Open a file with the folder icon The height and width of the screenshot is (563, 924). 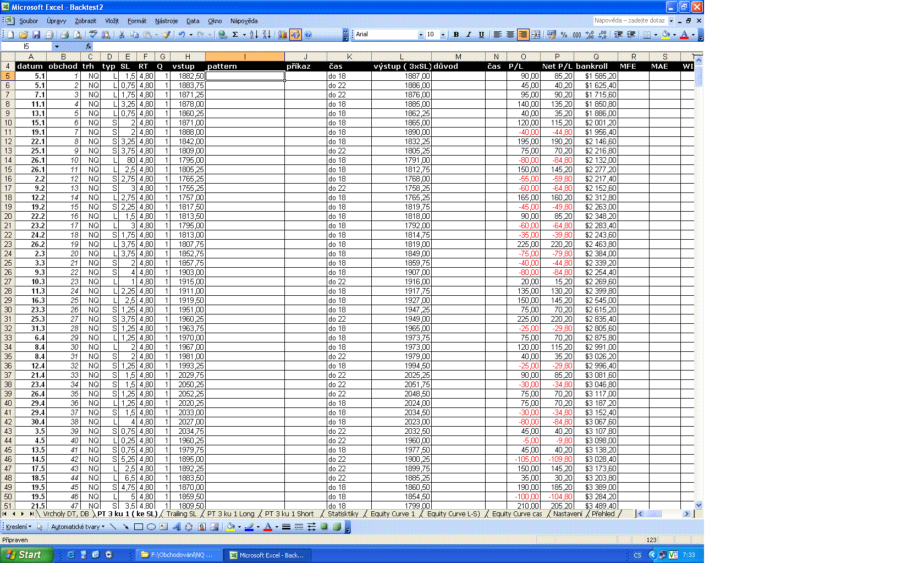tap(23, 35)
